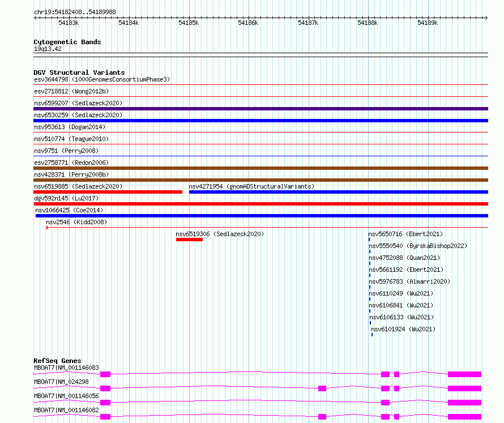Open the nsv6599207 (Sedlazeck2020) purple variant bar
Image resolution: width=504 pixels, height=423 pixels.
(260, 109)
